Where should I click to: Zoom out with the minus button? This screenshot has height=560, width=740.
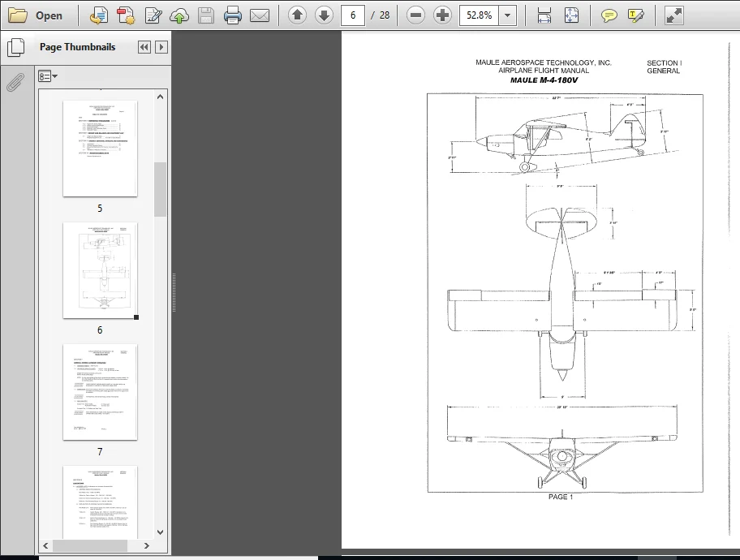(x=415, y=15)
